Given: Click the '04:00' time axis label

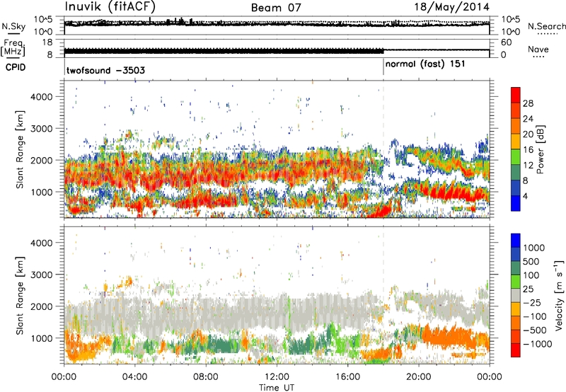Looking at the screenshot, I should click(134, 377).
